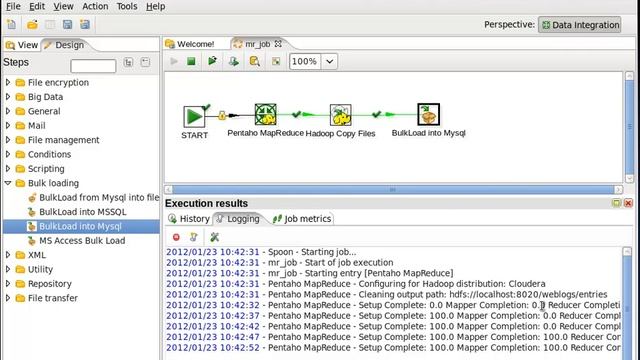Select the Pentaho MapReduce entry icon
The height and width of the screenshot is (360, 640).
click(x=266, y=114)
